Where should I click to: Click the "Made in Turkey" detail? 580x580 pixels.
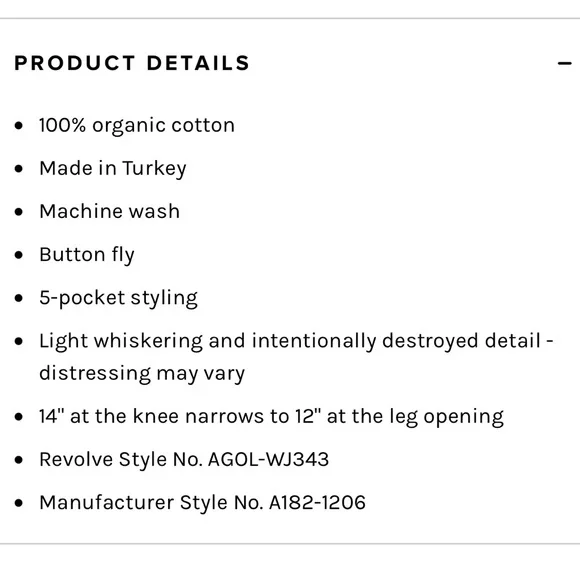[113, 169]
